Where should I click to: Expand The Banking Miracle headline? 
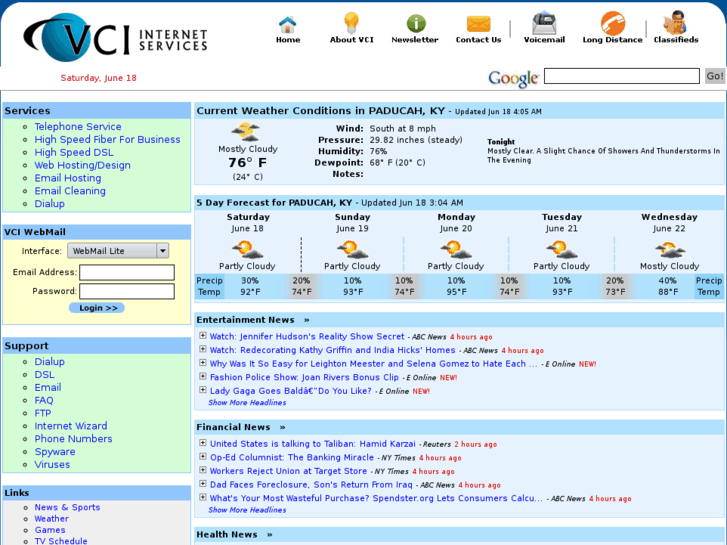(x=203, y=456)
